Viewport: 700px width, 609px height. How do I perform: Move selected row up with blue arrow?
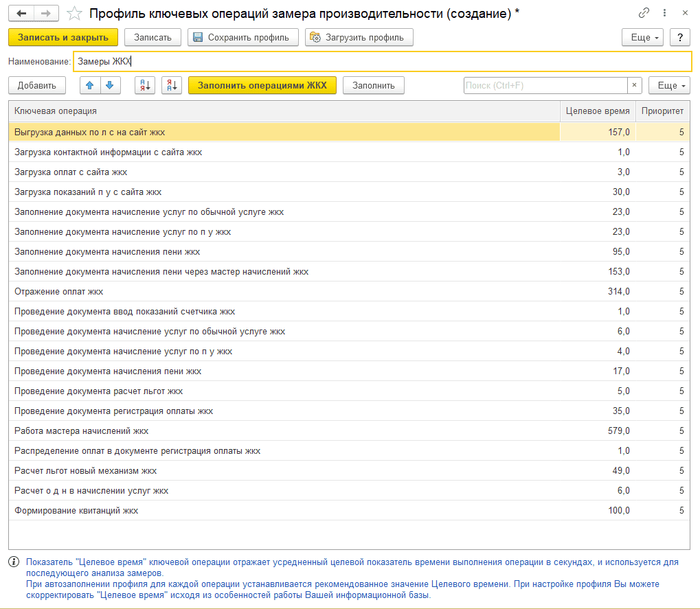(90, 85)
